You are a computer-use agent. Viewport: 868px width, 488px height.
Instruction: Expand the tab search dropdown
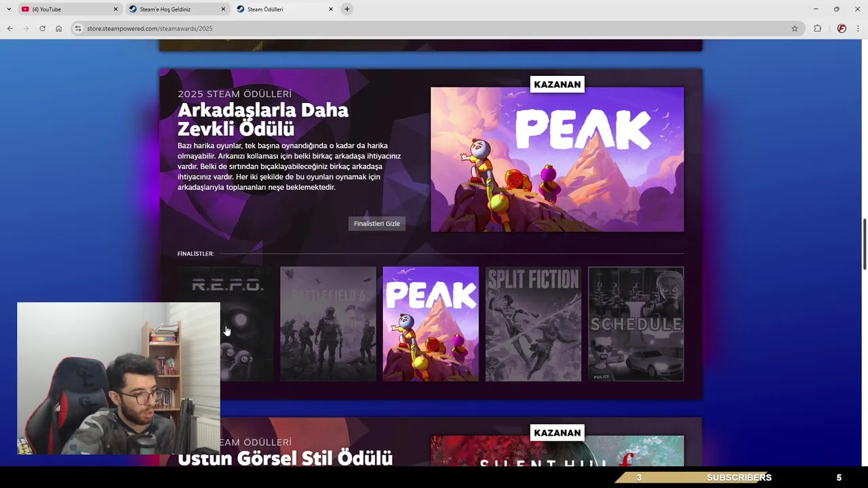point(8,9)
